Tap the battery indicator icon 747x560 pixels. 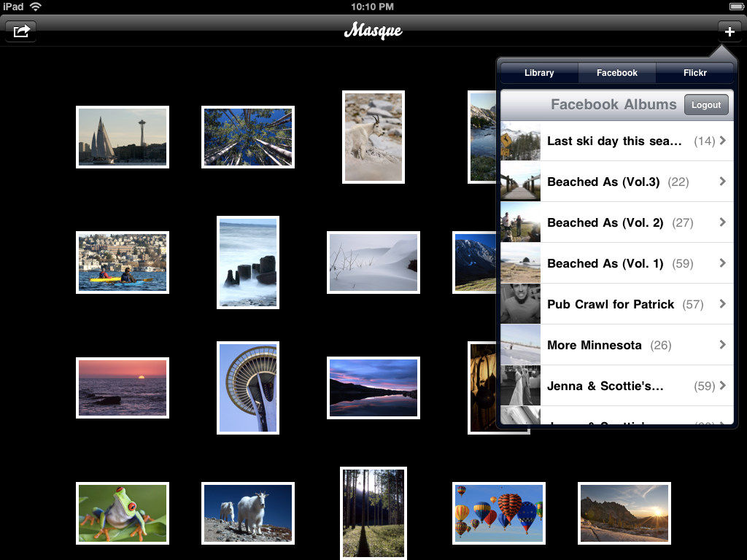point(736,6)
